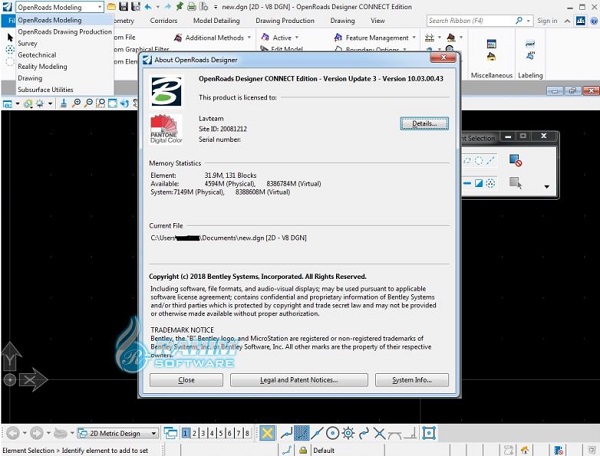Click the Sign in link
Screen dimensions: 600x456
pyautogui.click(x=547, y=21)
